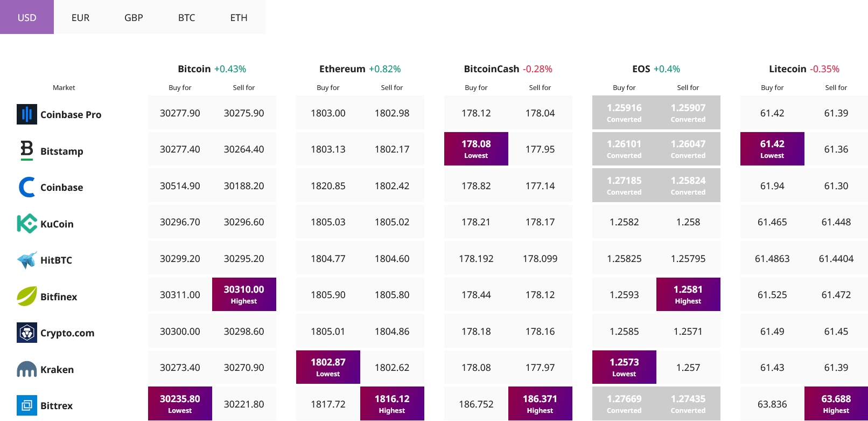Screen dimensions: 868x421
Task: Select Bitfinex highest Bitcoin sell price 30310.00
Action: click(244, 294)
